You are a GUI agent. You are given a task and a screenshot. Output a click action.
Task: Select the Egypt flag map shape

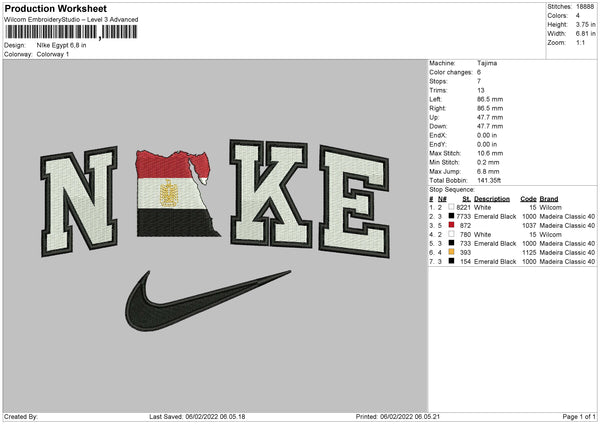pyautogui.click(x=176, y=194)
